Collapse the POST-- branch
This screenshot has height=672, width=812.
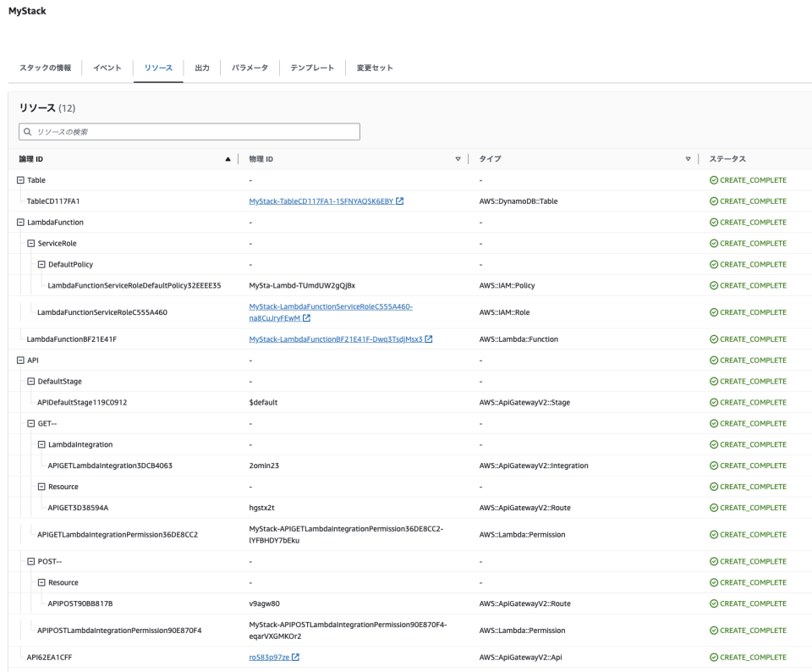[x=31, y=560]
